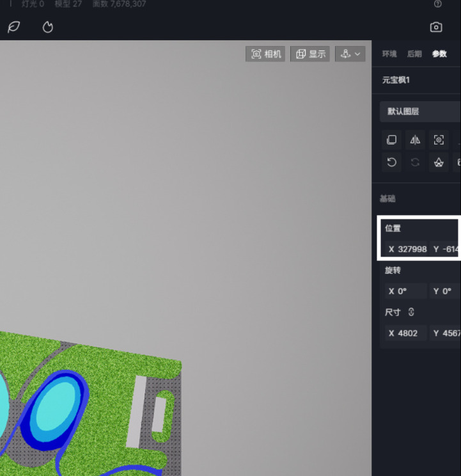This screenshot has width=461, height=476.
Task: Click the 旋转 X rotation field
Action: (406, 291)
